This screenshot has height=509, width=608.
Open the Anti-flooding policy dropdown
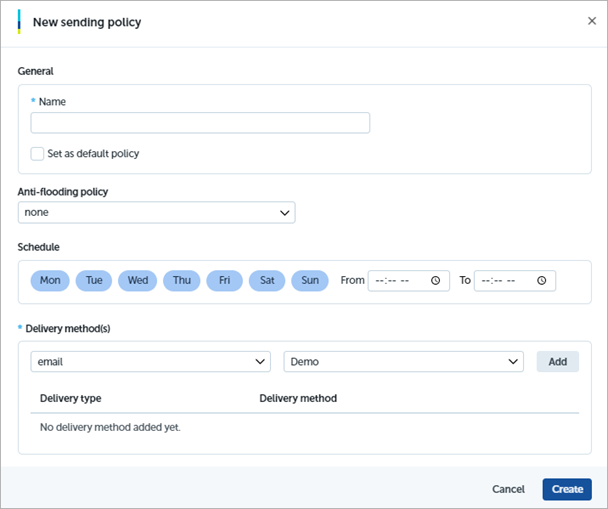point(156,213)
